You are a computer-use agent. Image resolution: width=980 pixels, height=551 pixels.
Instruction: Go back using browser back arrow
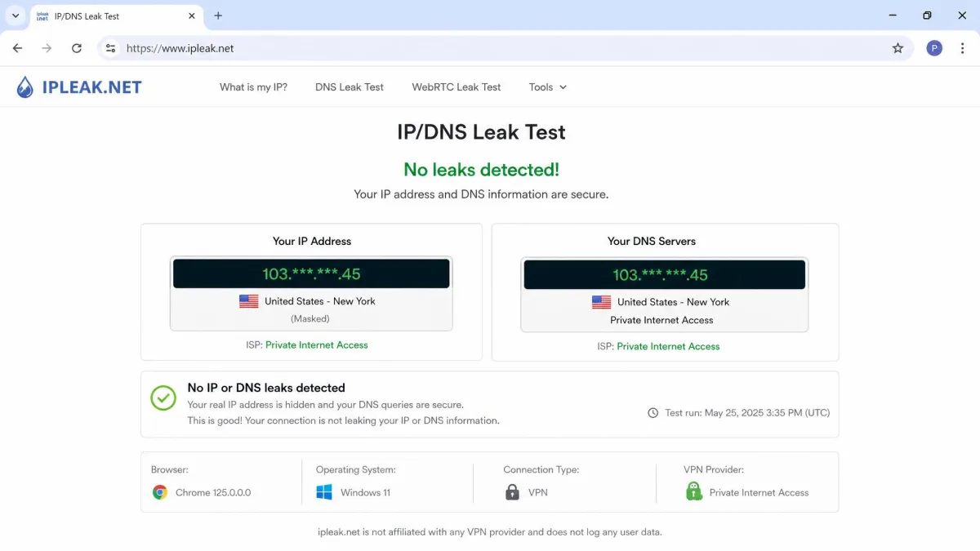click(17, 48)
